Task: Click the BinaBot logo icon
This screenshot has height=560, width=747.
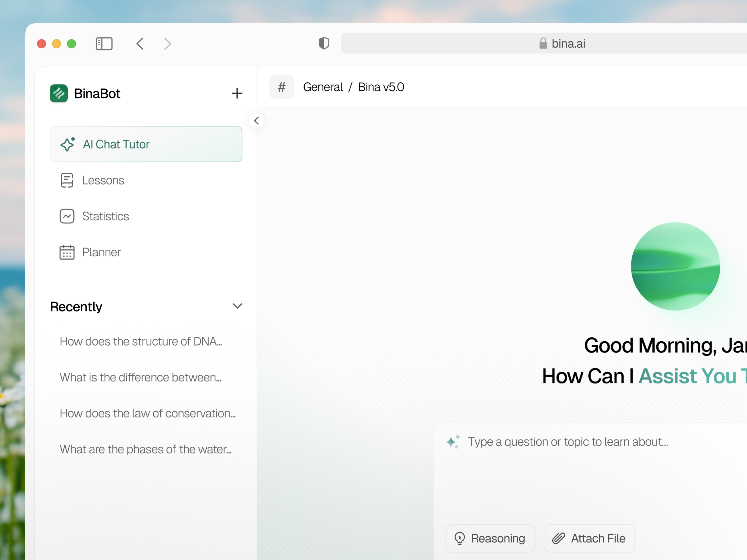Action: tap(59, 94)
